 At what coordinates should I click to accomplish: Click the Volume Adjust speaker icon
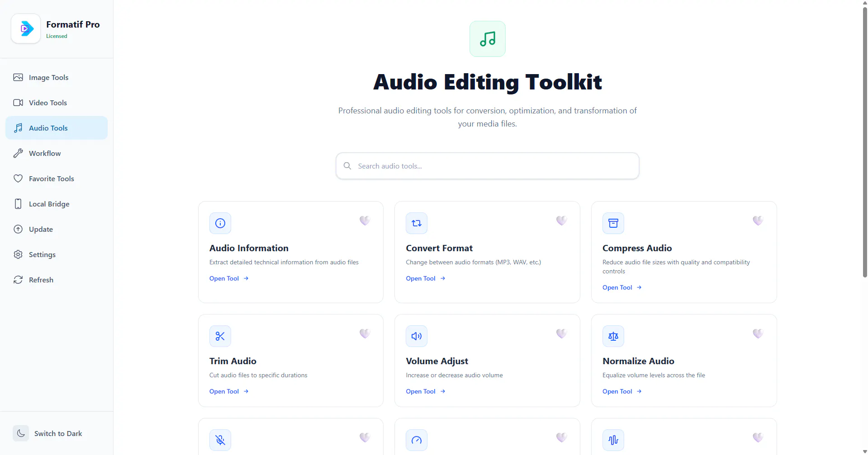pos(417,336)
